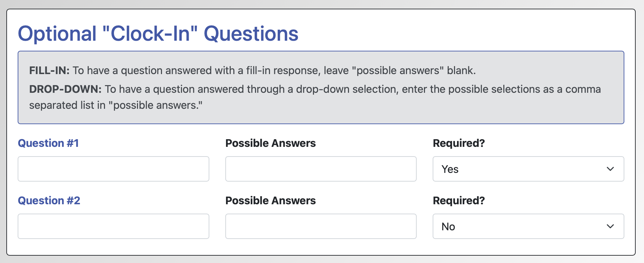644x263 pixels.
Task: Click the Optional "Clock-In" Questions heading
Action: coord(158,34)
